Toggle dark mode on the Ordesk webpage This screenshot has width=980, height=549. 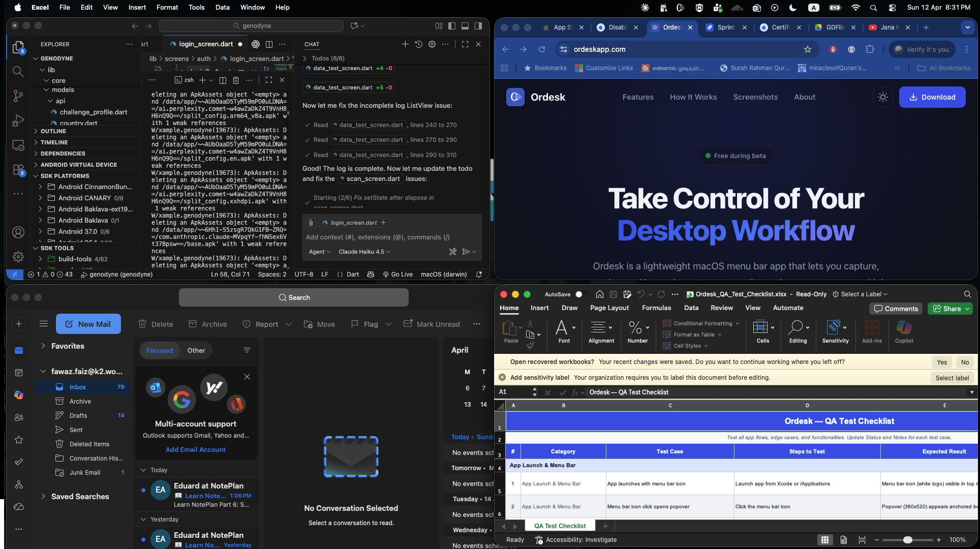pos(883,97)
